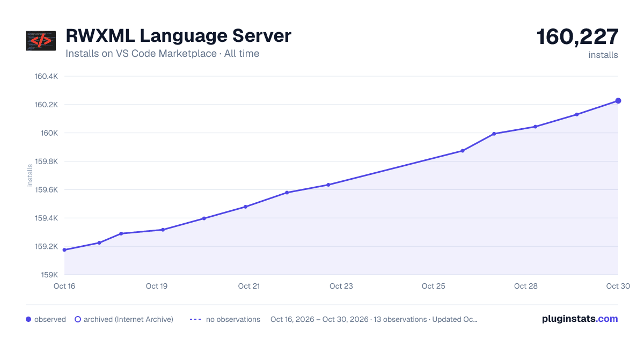Click the Oct 16 x-axis label
644x338 pixels.
click(64, 286)
